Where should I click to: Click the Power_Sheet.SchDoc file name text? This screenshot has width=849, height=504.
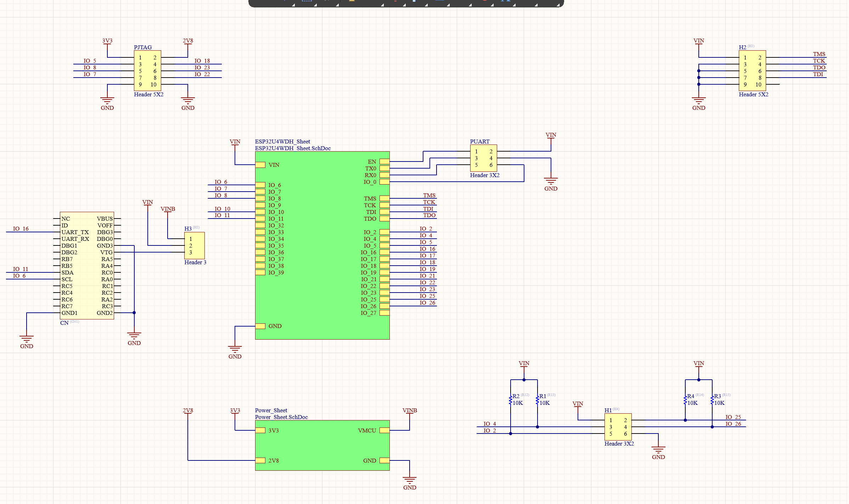[281, 417]
